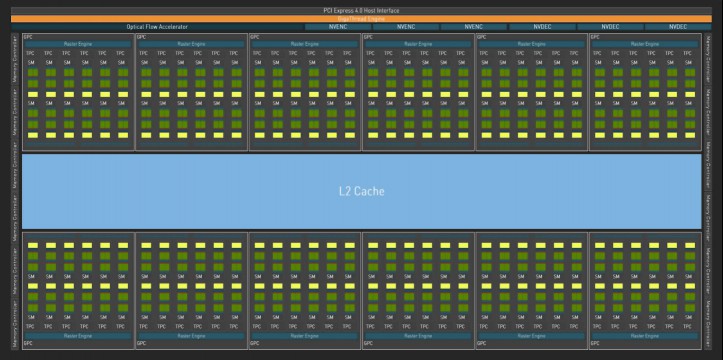Viewport: 723px width, 360px height.
Task: Select Raster Engine in top-right GPC
Action: (646, 44)
